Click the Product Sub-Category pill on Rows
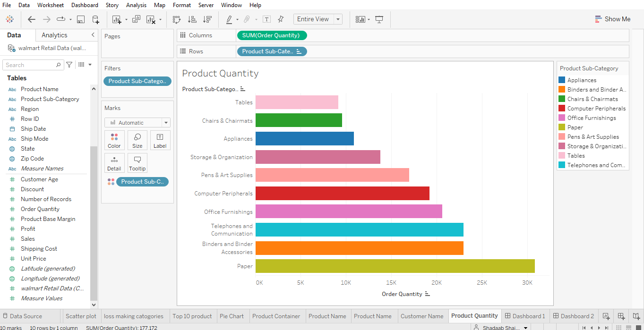Image resolution: width=644 pixels, height=330 pixels. (x=272, y=51)
